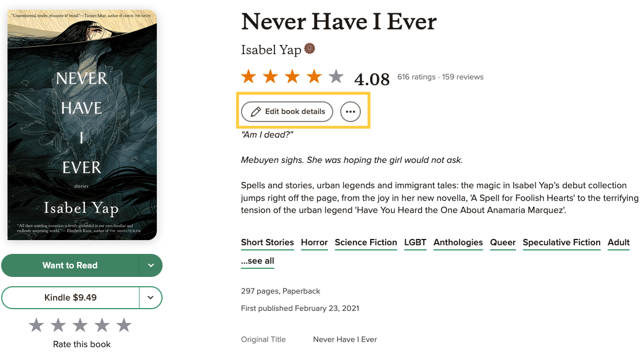Open author Isabel Yap's page

click(x=271, y=50)
